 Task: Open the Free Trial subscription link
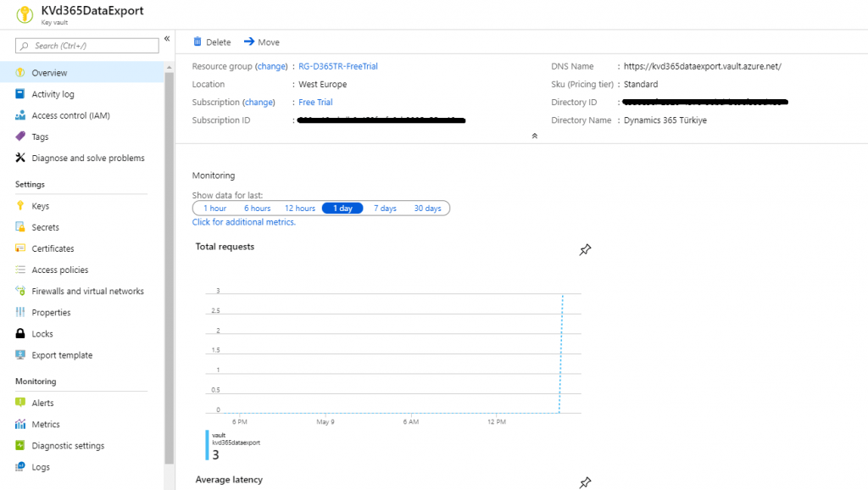315,102
